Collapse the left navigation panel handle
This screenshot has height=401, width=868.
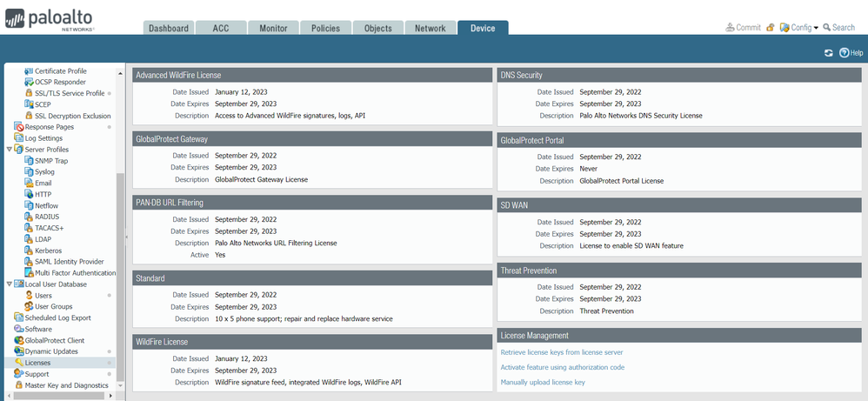(x=126, y=237)
